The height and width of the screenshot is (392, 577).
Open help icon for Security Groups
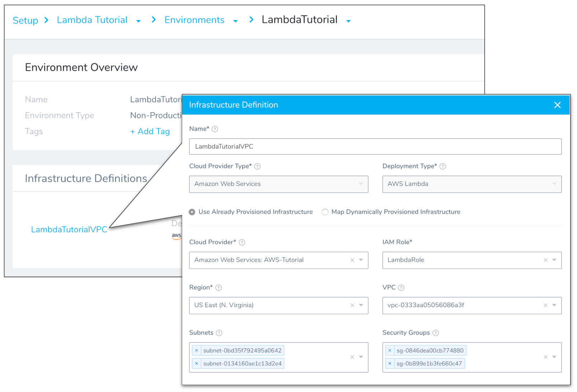(x=435, y=333)
